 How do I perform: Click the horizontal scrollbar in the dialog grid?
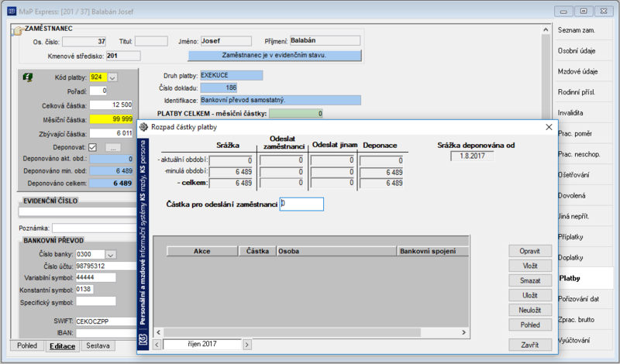292,332
